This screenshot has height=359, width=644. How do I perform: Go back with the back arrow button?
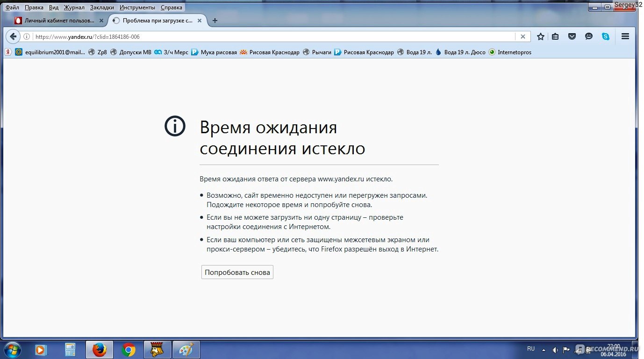13,36
